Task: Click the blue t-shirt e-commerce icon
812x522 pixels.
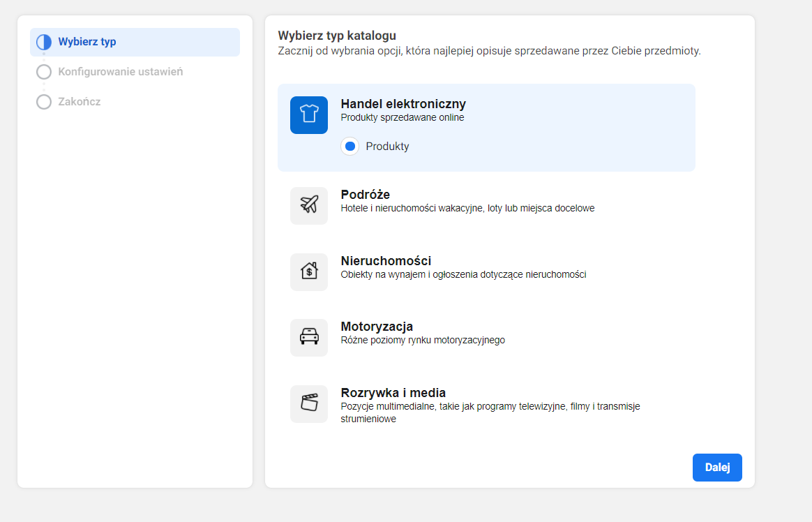Action: (x=308, y=115)
